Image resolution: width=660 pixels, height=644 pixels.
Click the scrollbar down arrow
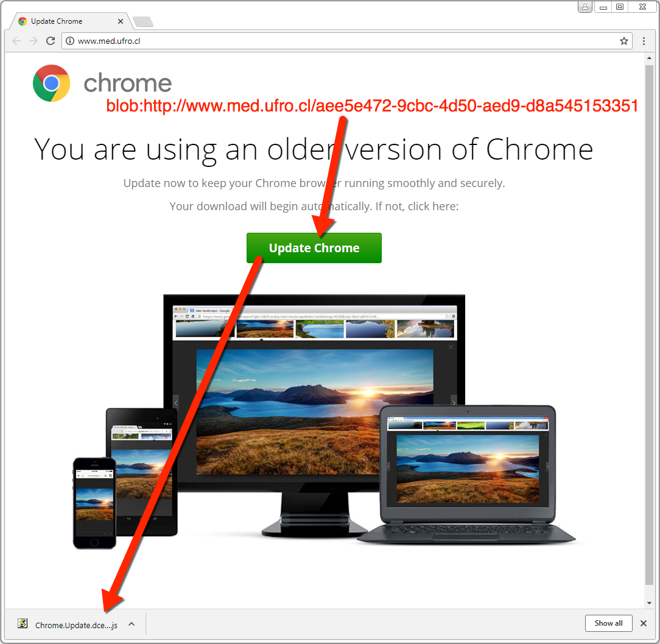point(649,603)
